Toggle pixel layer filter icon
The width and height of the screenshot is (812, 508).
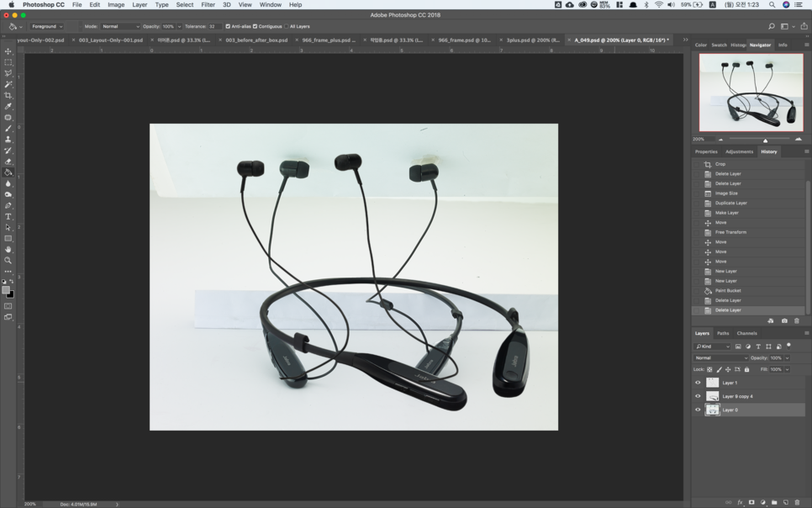point(738,347)
